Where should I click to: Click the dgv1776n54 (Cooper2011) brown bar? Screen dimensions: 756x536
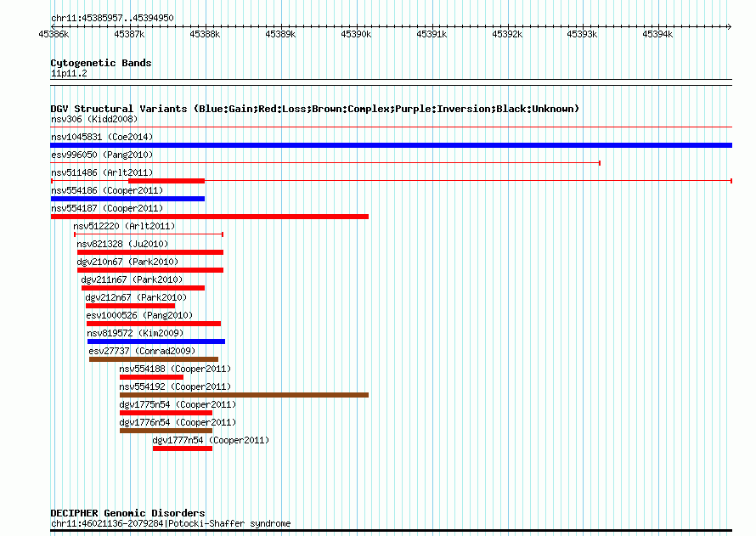coord(166,431)
